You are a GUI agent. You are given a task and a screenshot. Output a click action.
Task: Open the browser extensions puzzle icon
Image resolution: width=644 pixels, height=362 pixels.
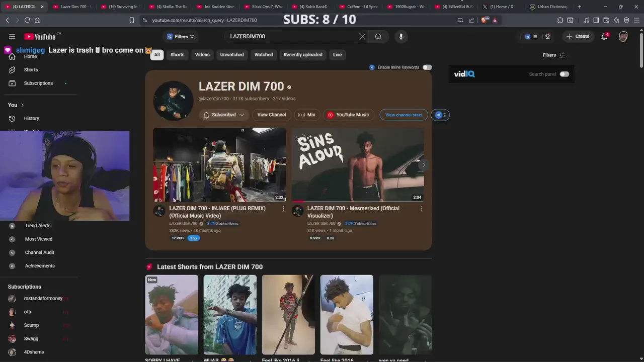click(x=560, y=20)
